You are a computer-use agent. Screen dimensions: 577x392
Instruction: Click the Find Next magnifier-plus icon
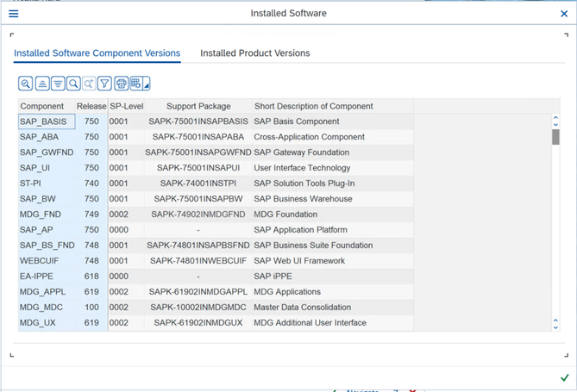coord(89,84)
